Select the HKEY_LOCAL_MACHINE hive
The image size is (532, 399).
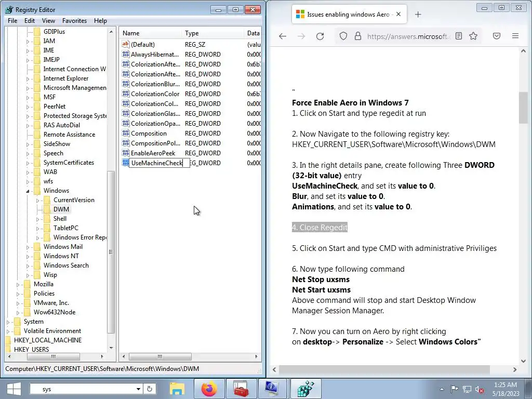point(47,340)
